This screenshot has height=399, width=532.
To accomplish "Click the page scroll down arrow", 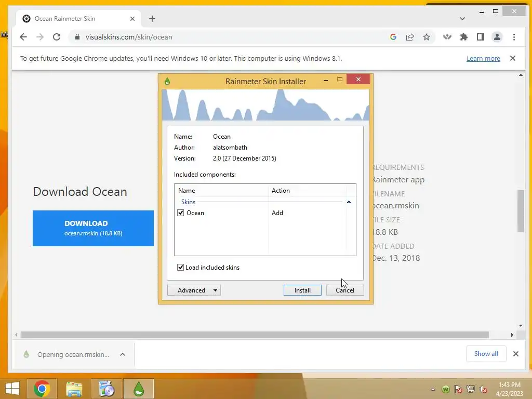I will [x=521, y=326].
